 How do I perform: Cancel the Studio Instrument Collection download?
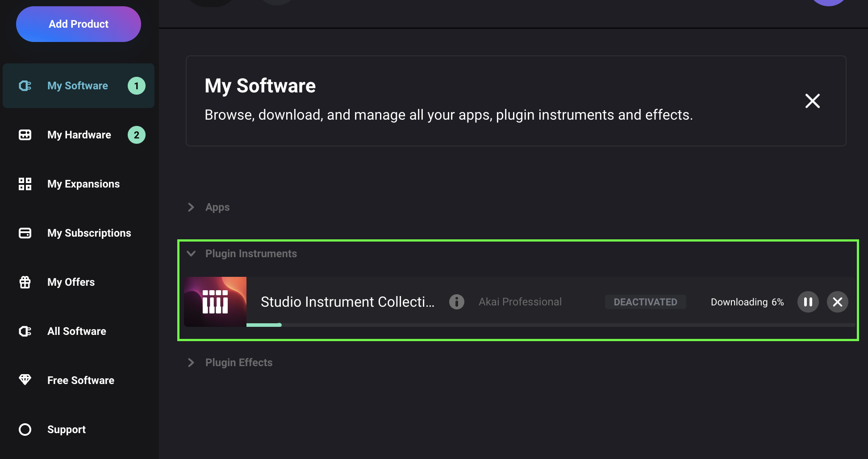point(837,302)
